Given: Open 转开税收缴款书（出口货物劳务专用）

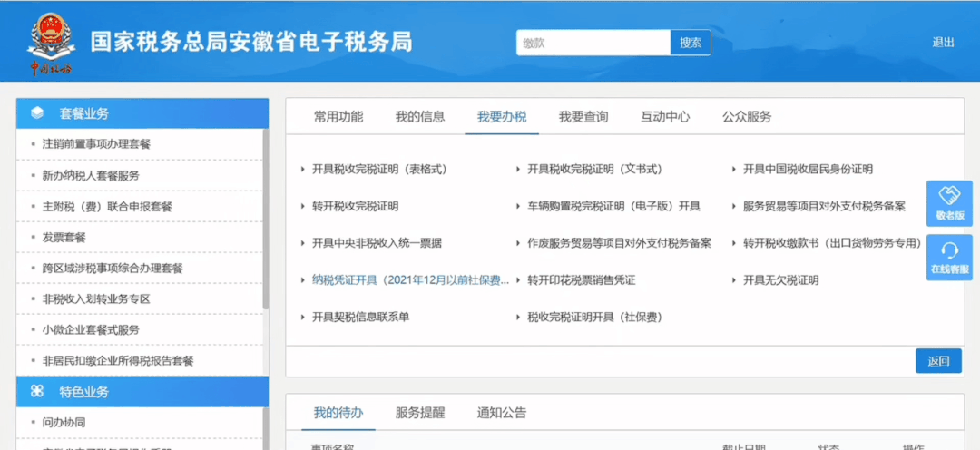Looking at the screenshot, I should [x=832, y=243].
